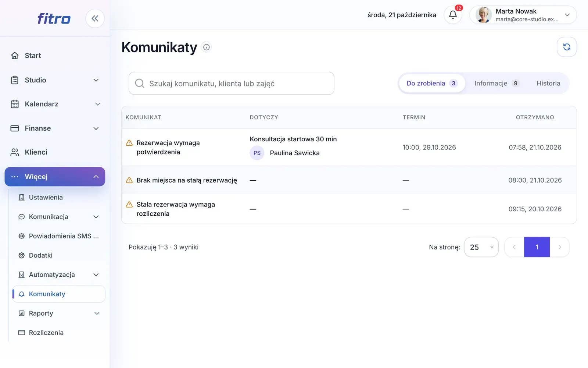Switch to the Informacje tab

point(496,83)
